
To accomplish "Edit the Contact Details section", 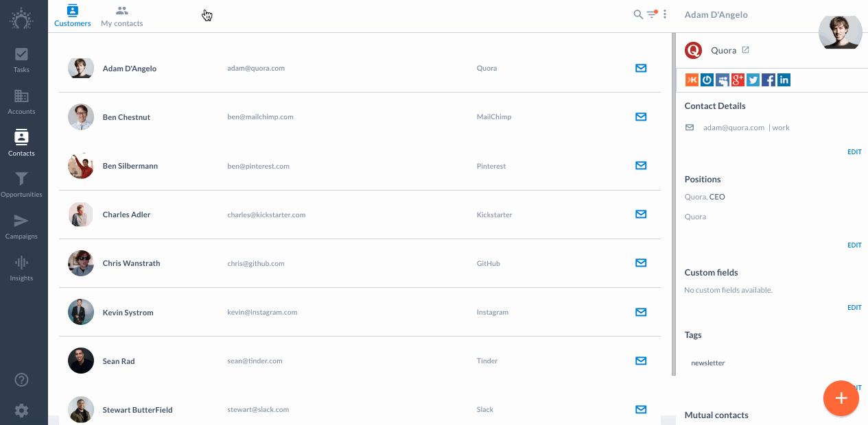I will click(854, 152).
